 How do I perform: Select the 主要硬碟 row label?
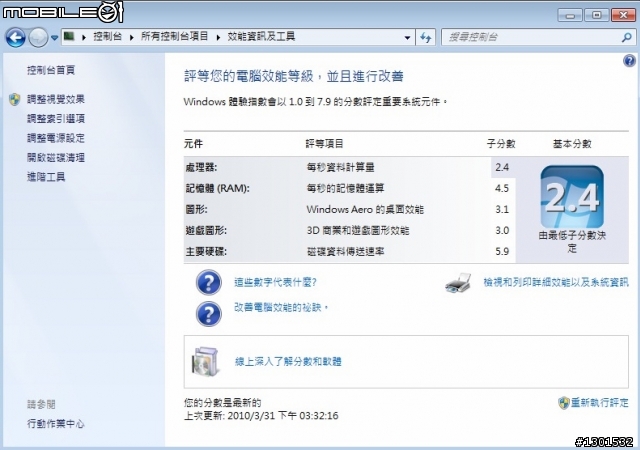click(x=206, y=252)
